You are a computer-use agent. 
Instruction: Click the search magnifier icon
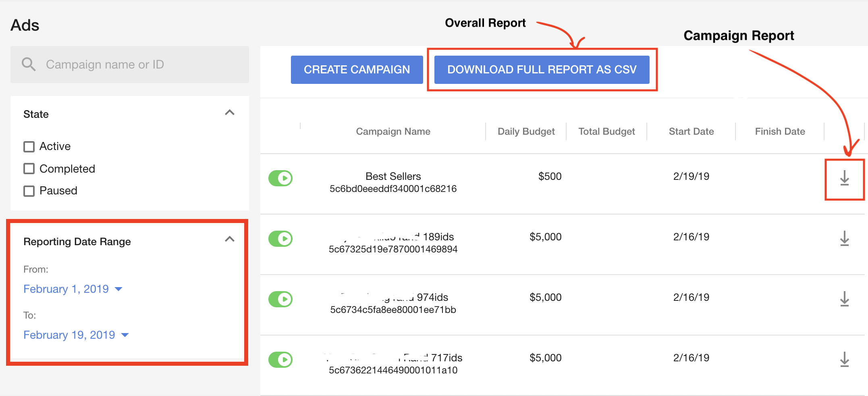pyautogui.click(x=29, y=65)
